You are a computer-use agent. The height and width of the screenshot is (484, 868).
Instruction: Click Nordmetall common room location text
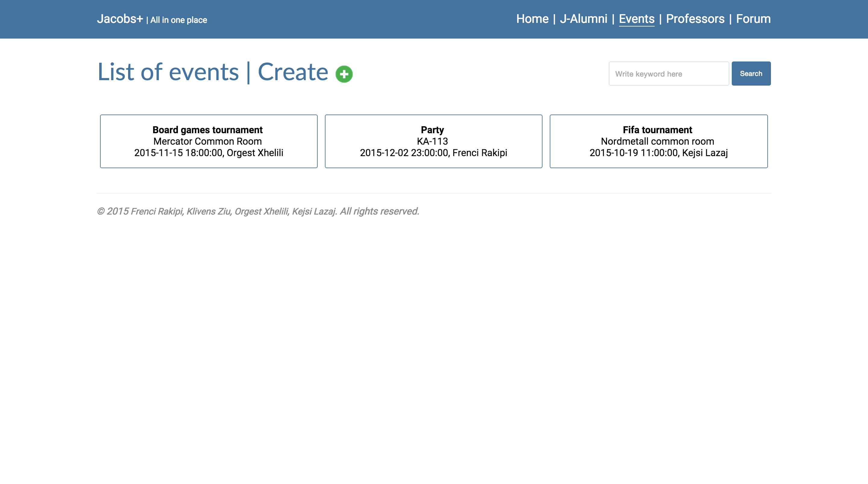657,141
